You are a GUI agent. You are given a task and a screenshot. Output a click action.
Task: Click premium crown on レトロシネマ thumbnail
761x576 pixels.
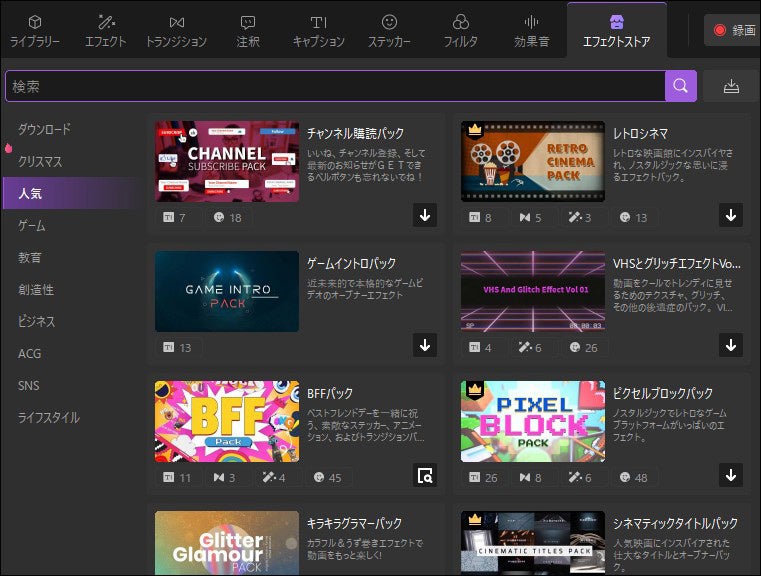tap(474, 130)
